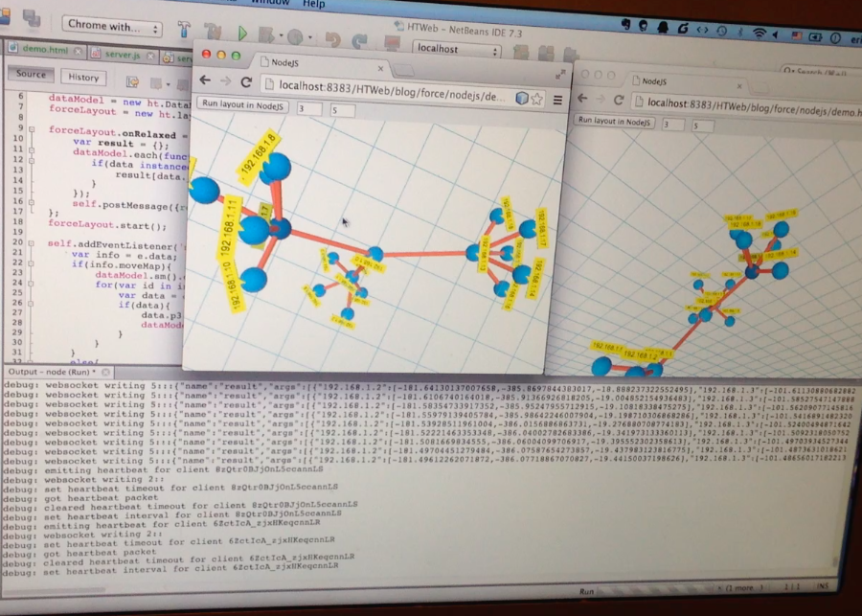Open the 'Chrome with...' browser dropdown

(111, 26)
